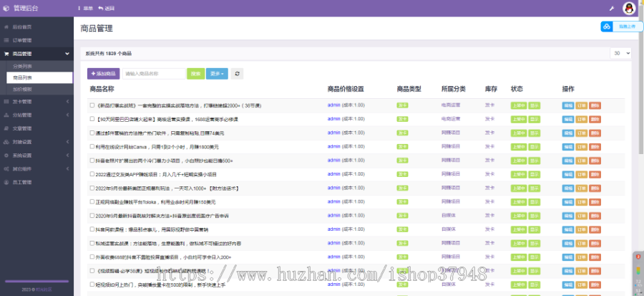
Task: Click 上架中 status for the Canva row
Action: coord(518,147)
